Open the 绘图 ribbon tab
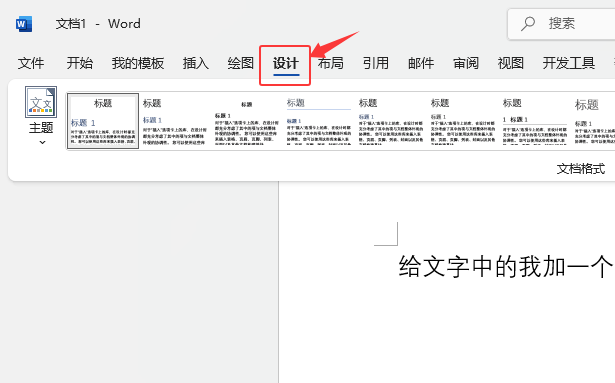 (x=240, y=63)
